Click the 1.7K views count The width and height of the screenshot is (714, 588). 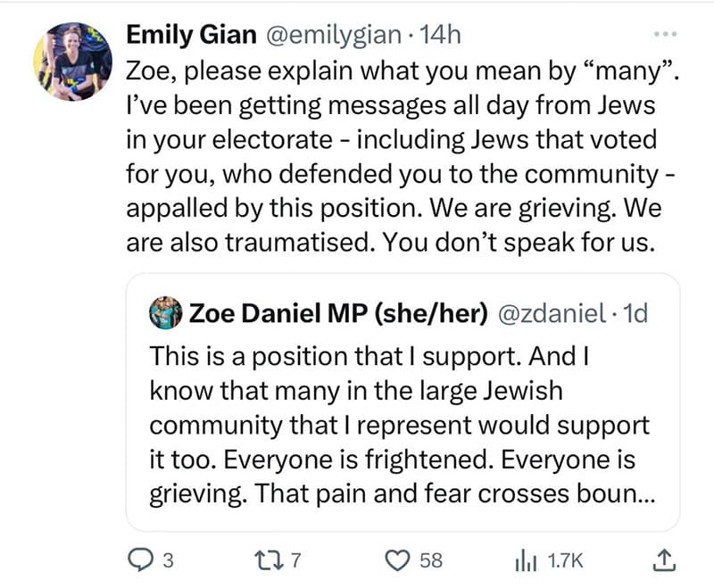(x=565, y=560)
